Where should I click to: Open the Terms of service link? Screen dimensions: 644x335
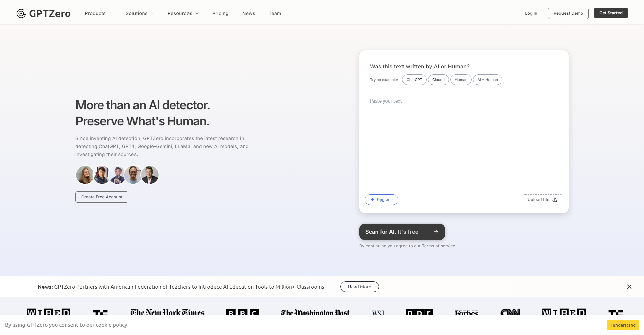coord(438,246)
